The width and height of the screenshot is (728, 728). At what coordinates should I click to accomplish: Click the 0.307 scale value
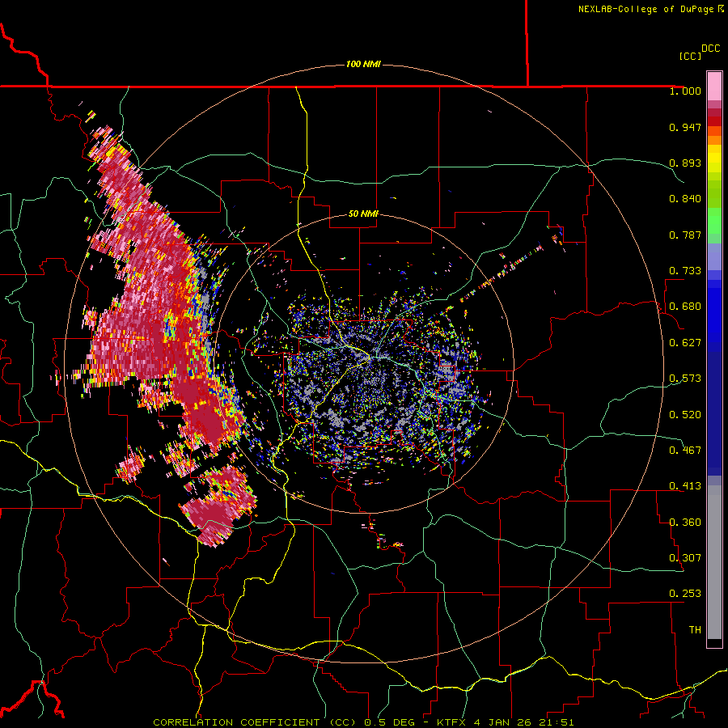[685, 558]
